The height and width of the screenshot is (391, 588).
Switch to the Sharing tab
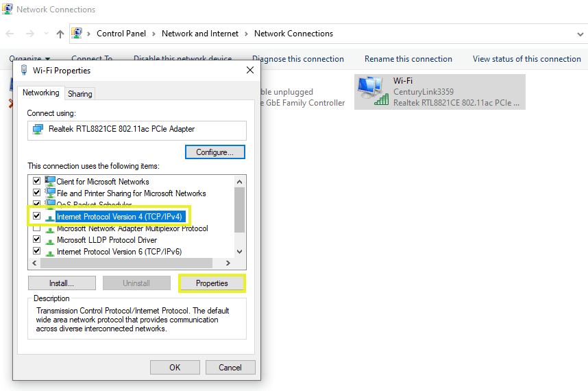click(80, 94)
